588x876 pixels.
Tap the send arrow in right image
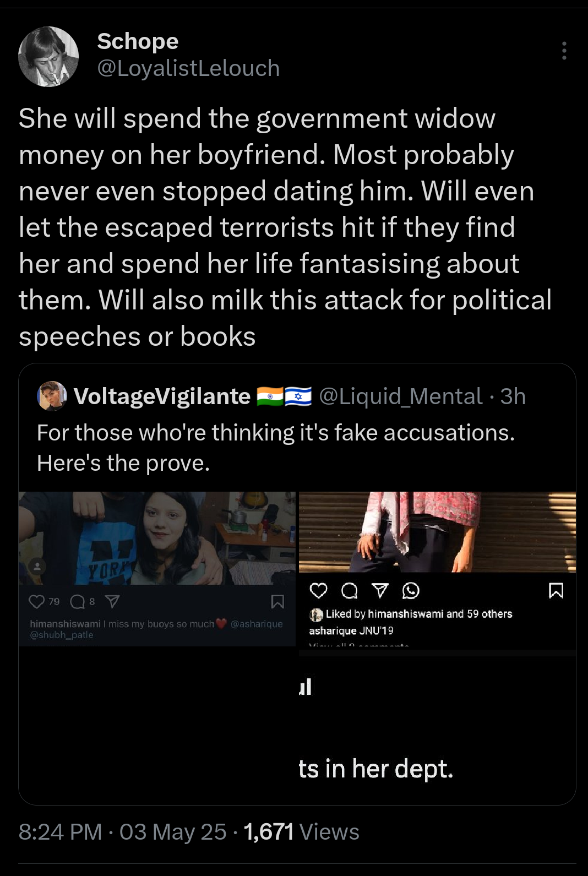tap(380, 591)
